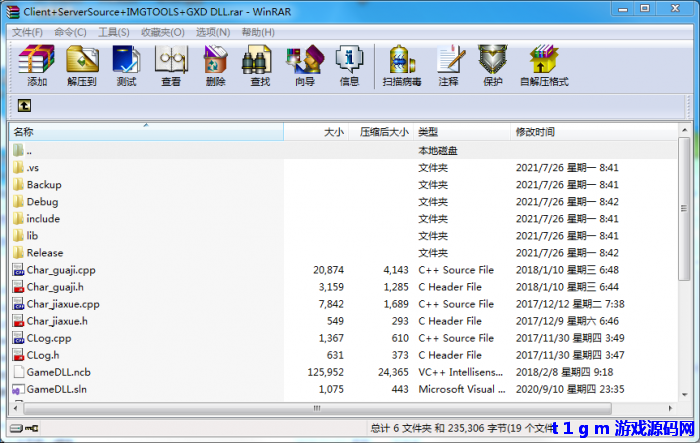Open the Commands (命令) menu
Viewport: 700px width, 443px height.
tap(70, 33)
